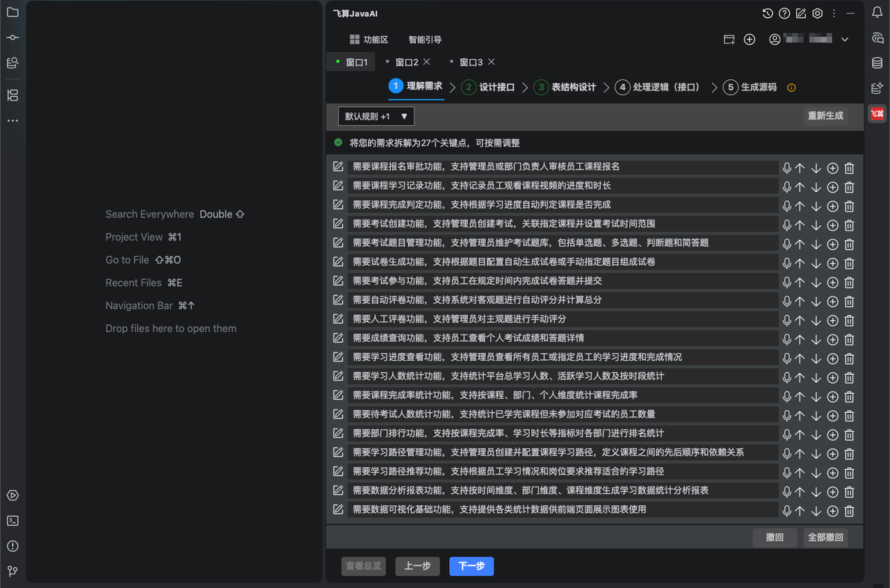The height and width of the screenshot is (588, 890).
Task: Click the 全部撤回 button
Action: pyautogui.click(x=825, y=537)
